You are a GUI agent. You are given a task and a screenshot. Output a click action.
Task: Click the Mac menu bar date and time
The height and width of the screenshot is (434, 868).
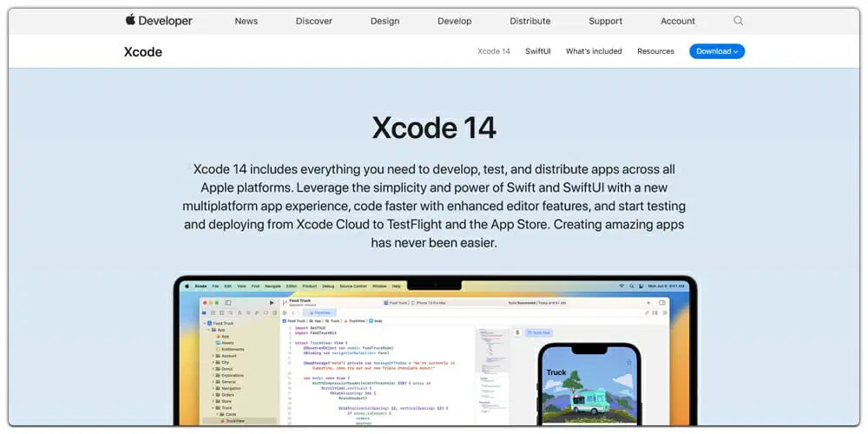666,286
